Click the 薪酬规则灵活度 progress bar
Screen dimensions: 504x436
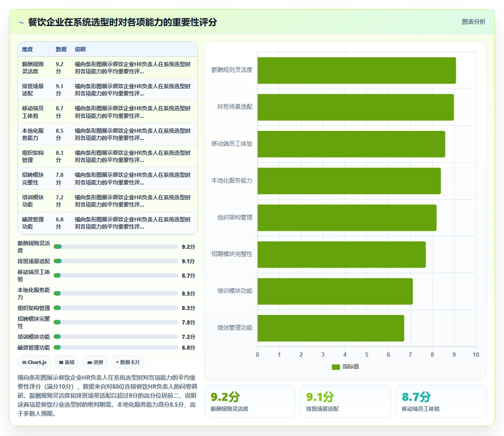pyautogui.click(x=116, y=247)
